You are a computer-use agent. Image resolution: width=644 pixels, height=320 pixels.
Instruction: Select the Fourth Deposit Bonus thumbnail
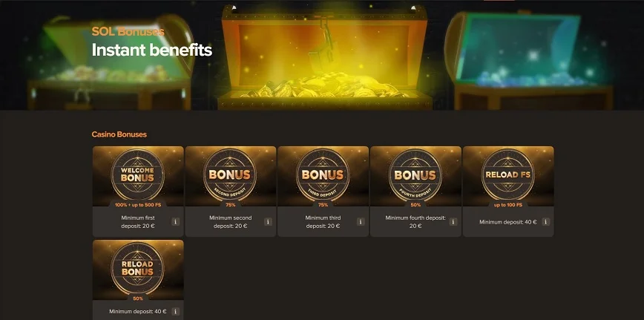pos(415,176)
